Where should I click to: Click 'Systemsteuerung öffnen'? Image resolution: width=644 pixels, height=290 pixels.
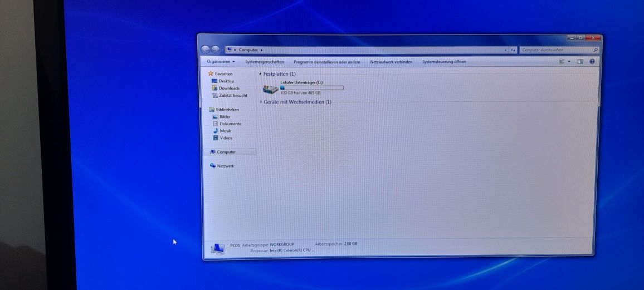coord(444,62)
